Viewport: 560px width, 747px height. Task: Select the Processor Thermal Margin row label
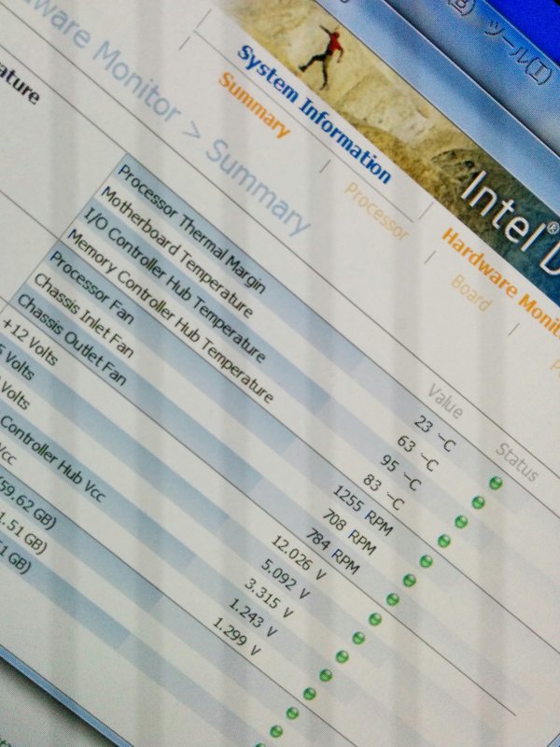coord(191,229)
